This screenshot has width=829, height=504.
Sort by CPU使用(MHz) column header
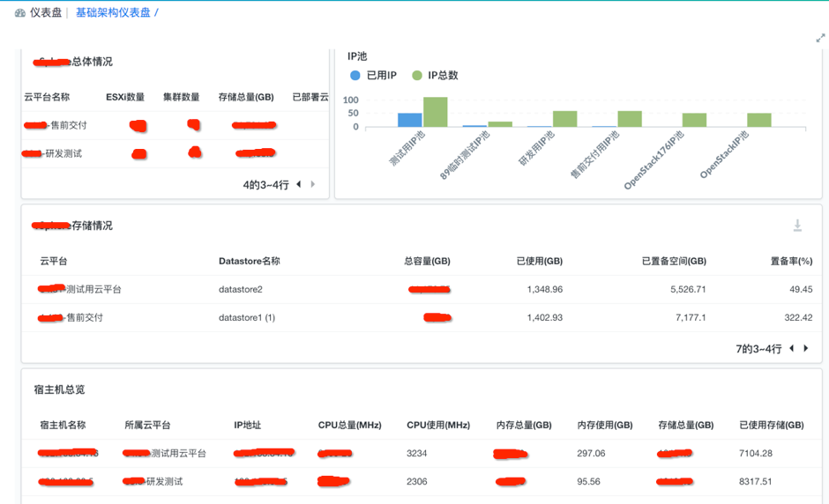[x=438, y=425]
